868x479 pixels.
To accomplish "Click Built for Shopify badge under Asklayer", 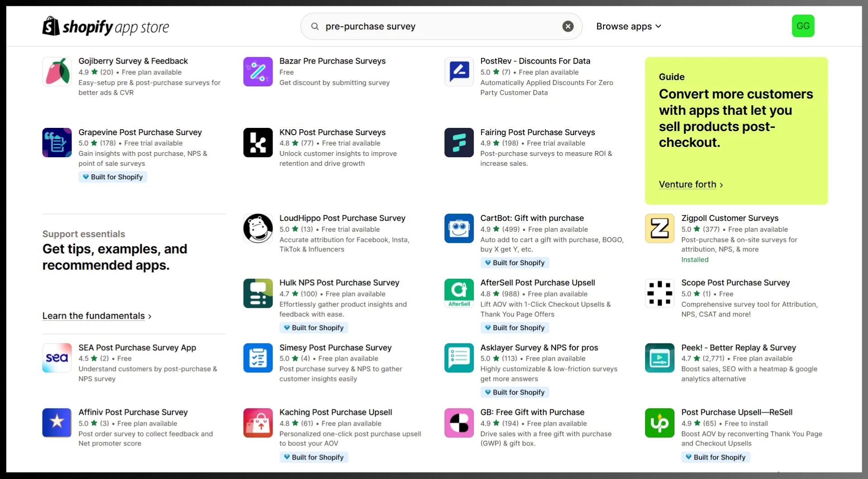I will [x=514, y=393].
